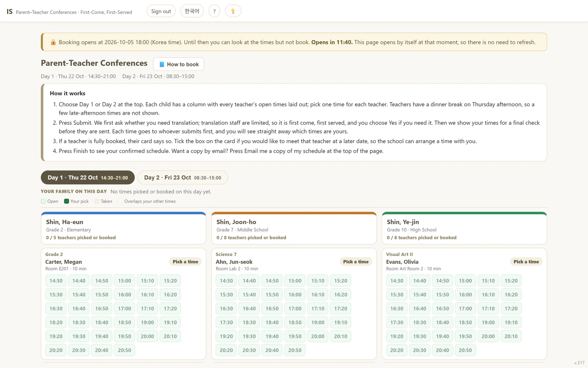This screenshot has width=588, height=368.
Task: Open Shin, Joon-ho child column header
Action: pos(294,228)
